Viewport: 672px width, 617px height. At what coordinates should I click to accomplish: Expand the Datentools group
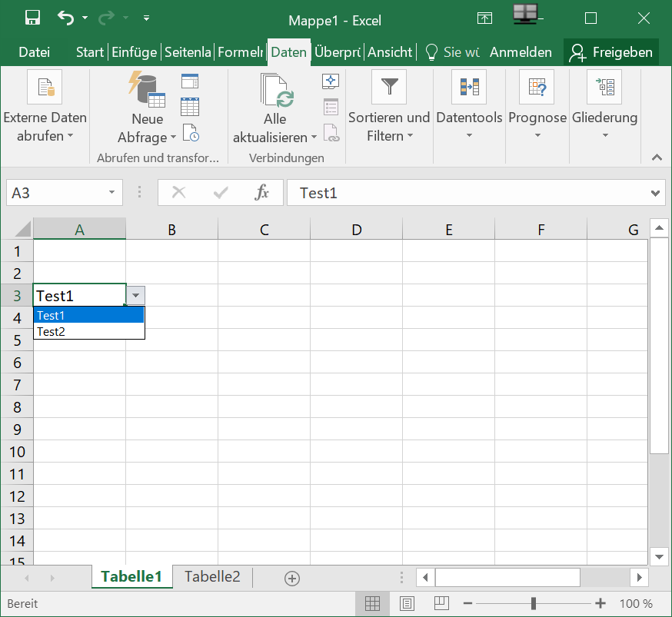(469, 105)
